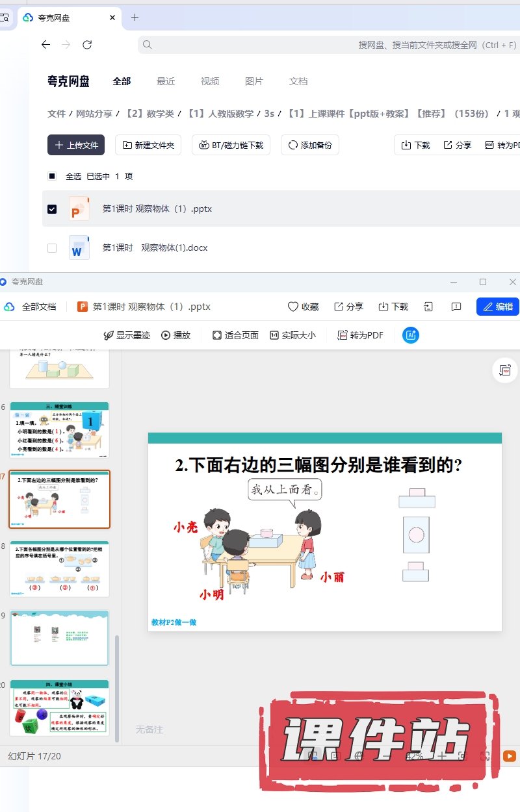Viewport: 520px width, 812px height.
Task: Click the AI assistant icon in viewer toolbar
Action: point(411,335)
